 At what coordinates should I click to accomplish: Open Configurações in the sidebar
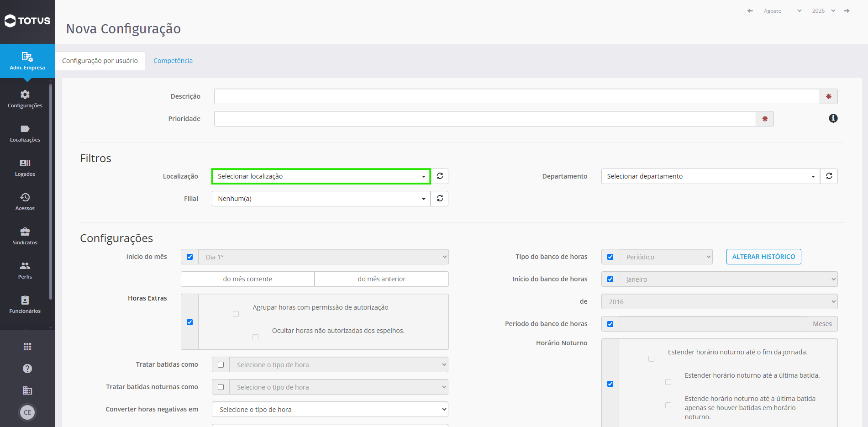[x=25, y=99]
